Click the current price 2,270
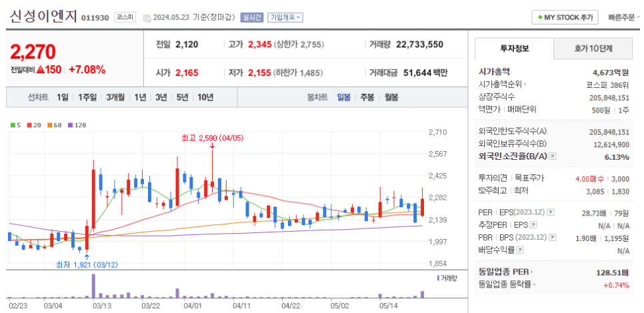Image resolution: width=644 pixels, height=313 pixels. click(33, 52)
